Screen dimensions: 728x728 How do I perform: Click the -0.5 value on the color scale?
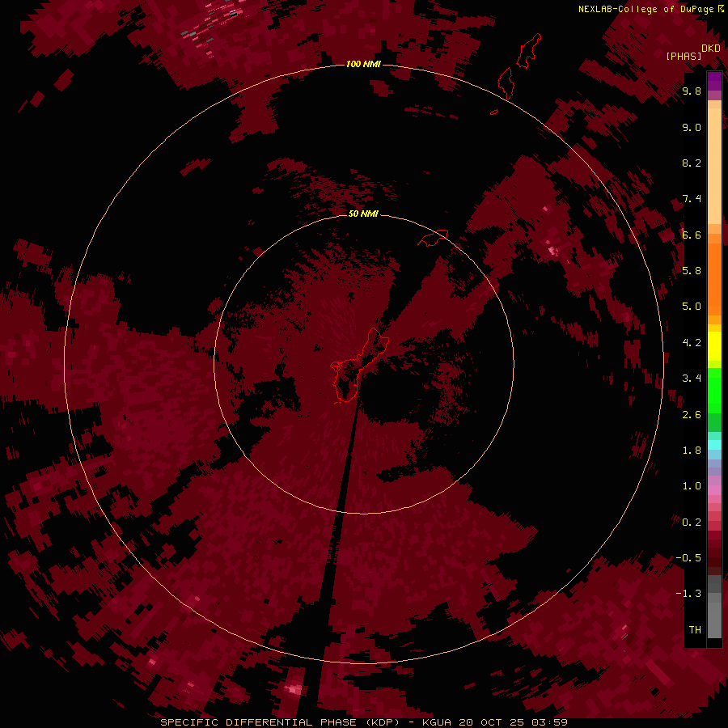click(688, 558)
